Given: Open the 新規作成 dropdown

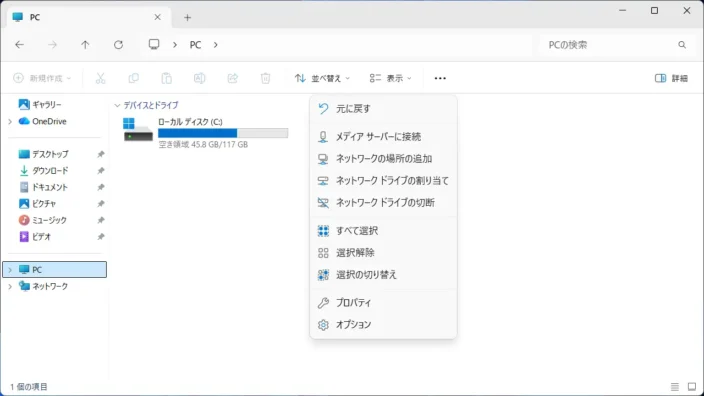Looking at the screenshot, I should point(42,78).
